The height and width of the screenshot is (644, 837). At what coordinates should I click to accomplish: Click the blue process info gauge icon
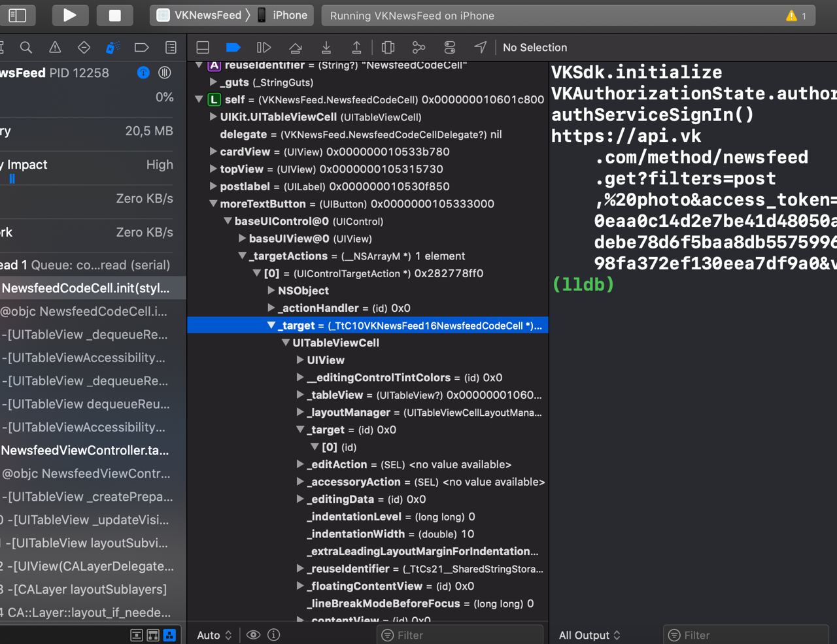point(143,73)
